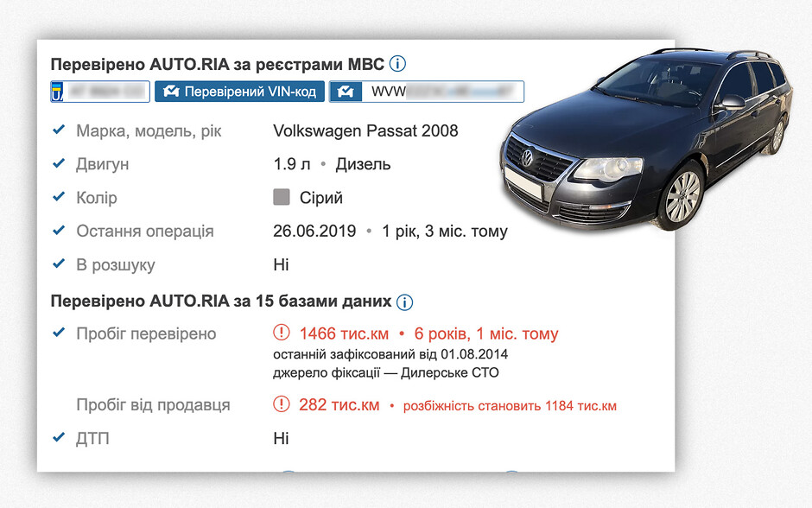
Task: Click the grey Сірий color swatch
Action: click(x=282, y=198)
